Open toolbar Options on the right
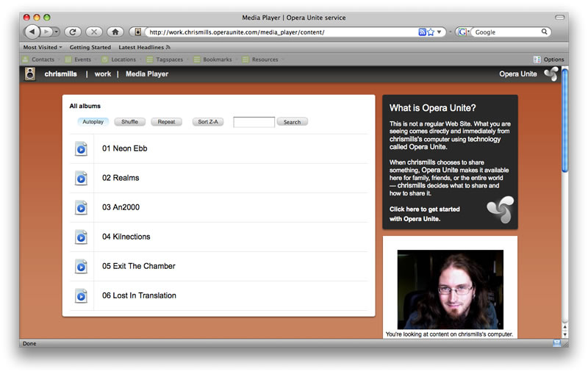This screenshot has width=588, height=374. pyautogui.click(x=549, y=60)
